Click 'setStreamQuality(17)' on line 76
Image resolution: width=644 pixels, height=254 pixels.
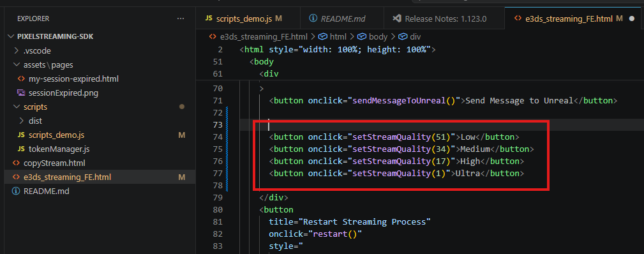pos(401,161)
